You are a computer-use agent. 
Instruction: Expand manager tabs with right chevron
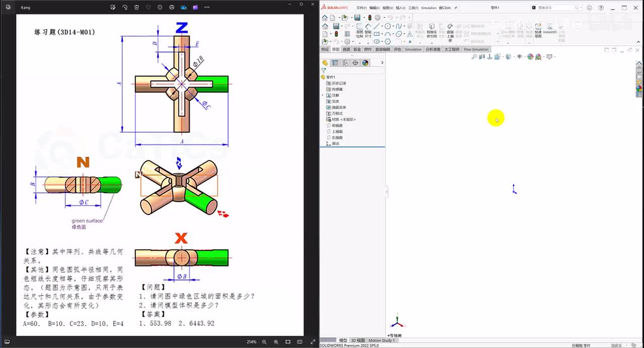click(x=382, y=63)
